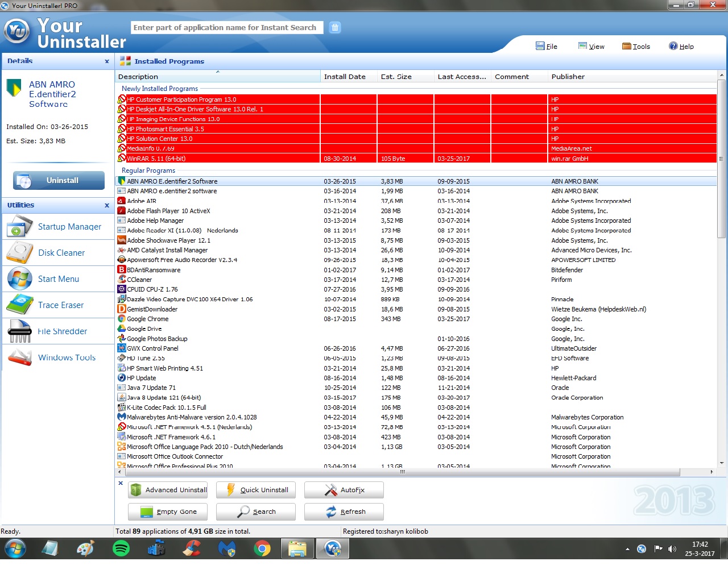Click the GemistDownloader row icon
This screenshot has height=582, width=728.
[x=122, y=309]
